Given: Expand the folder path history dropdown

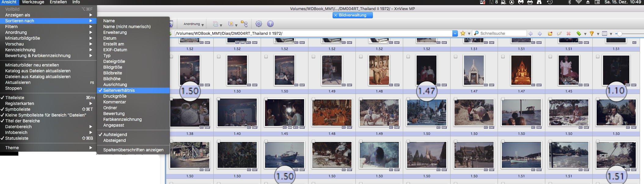Looking at the screenshot, I should tap(455, 33).
